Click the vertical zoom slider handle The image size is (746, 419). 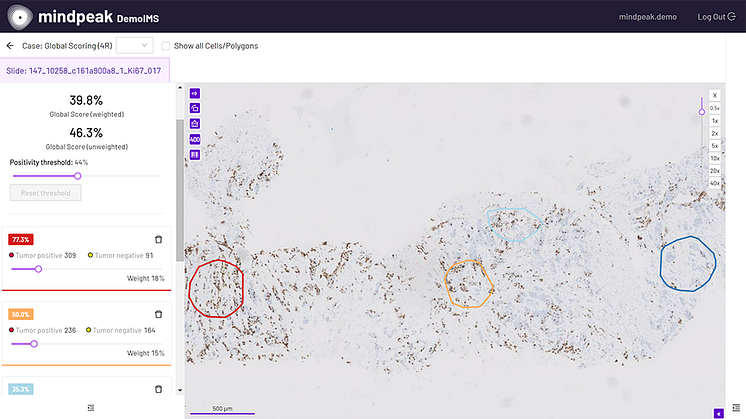coord(702,112)
